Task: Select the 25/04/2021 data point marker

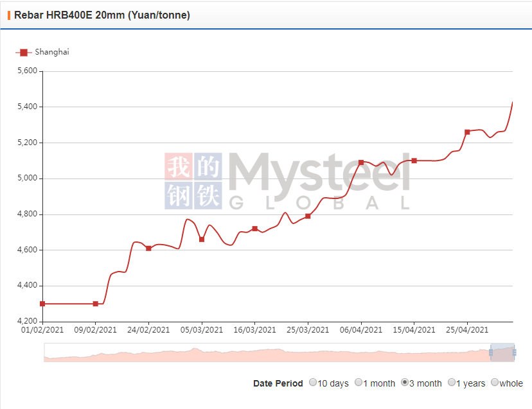Action: click(467, 132)
